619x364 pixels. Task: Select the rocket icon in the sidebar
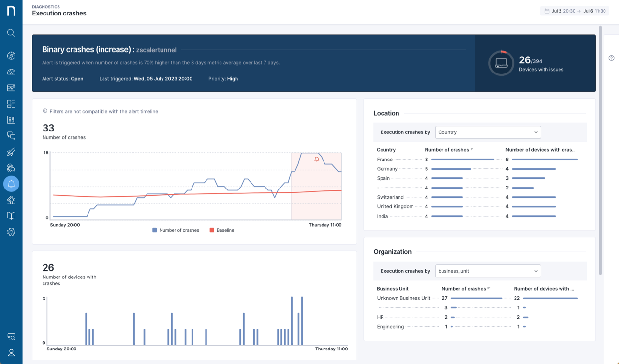pyautogui.click(x=11, y=152)
